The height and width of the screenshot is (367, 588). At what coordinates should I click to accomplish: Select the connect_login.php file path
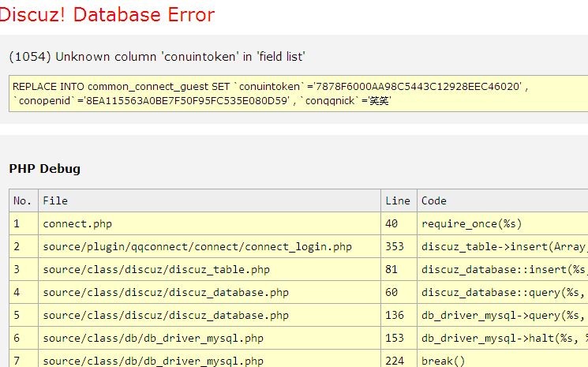point(209,247)
